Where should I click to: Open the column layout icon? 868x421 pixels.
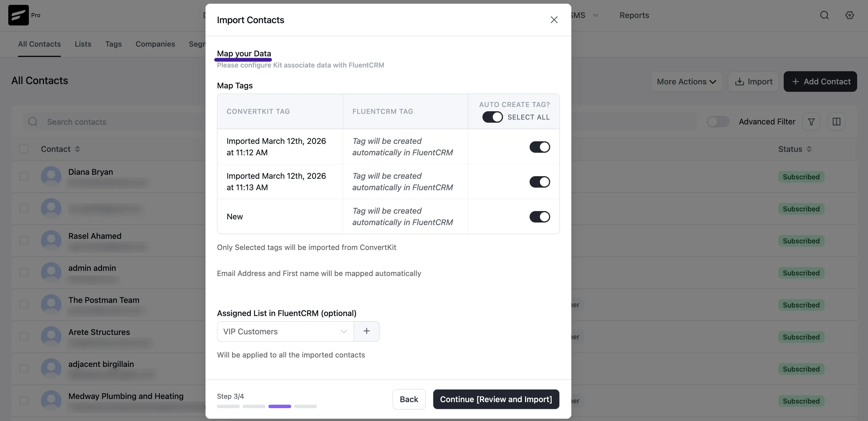pos(836,122)
